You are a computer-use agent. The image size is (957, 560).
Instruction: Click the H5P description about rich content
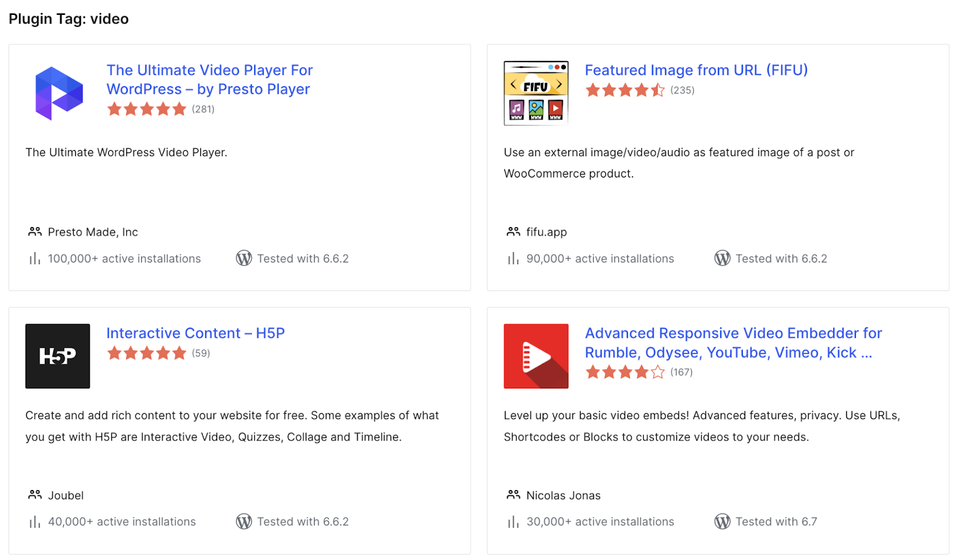coord(232,426)
